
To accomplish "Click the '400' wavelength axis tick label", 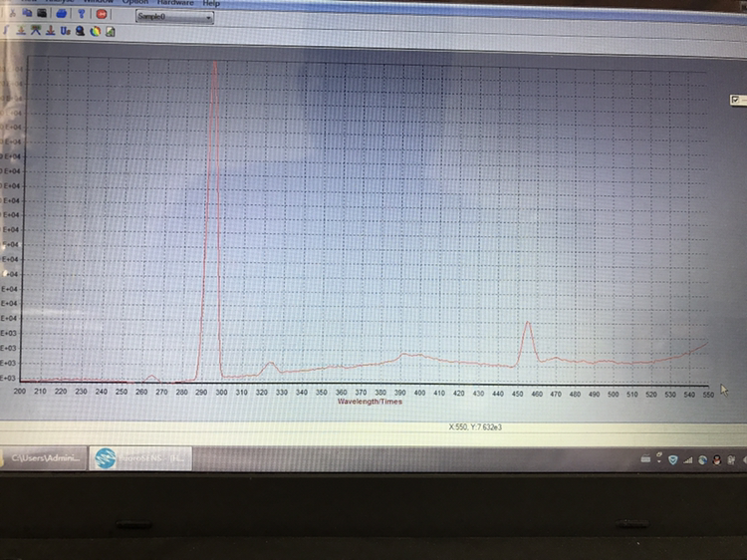I will point(419,393).
